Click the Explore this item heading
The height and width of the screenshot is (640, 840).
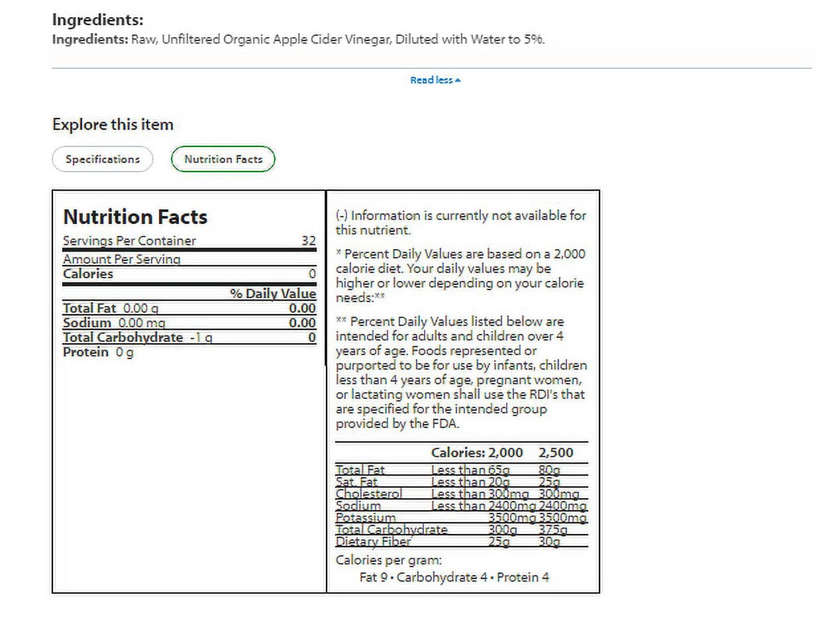(x=113, y=125)
